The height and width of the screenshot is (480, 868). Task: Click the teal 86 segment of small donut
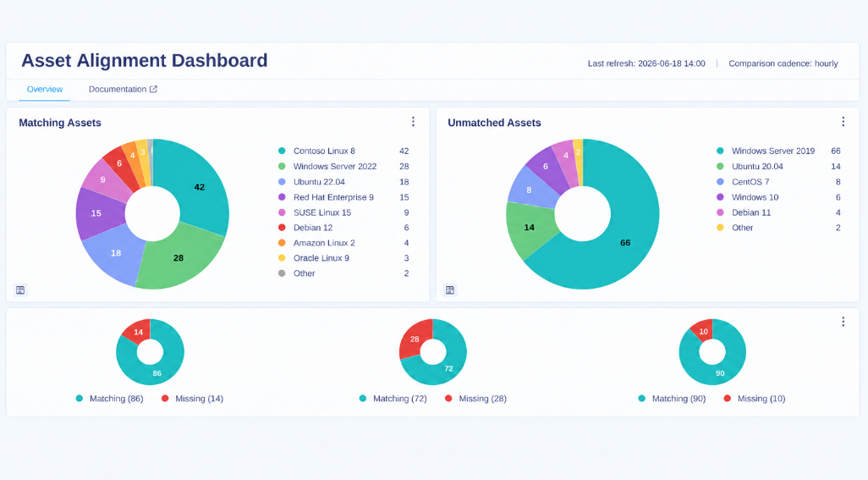coord(157,373)
